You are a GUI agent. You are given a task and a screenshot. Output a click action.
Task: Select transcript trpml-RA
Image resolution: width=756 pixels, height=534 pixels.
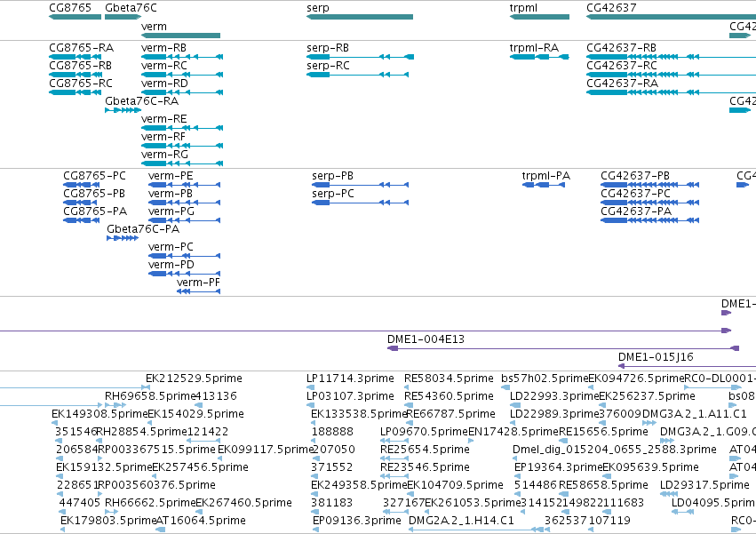[x=539, y=57]
